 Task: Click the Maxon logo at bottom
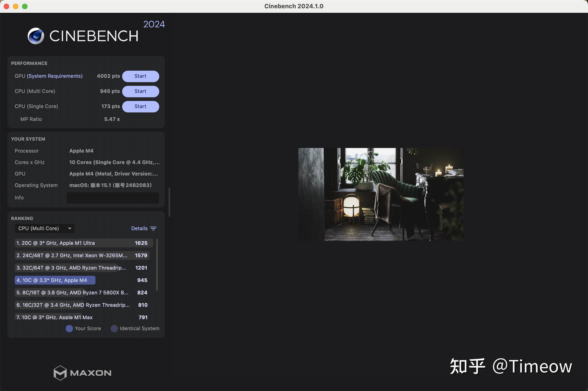83,373
